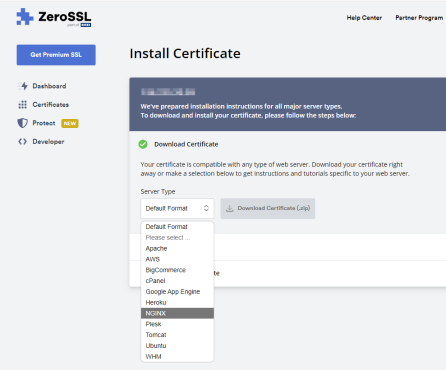This screenshot has height=370, width=446.
Task: Pick BigCommerce as server type
Action: click(177, 270)
